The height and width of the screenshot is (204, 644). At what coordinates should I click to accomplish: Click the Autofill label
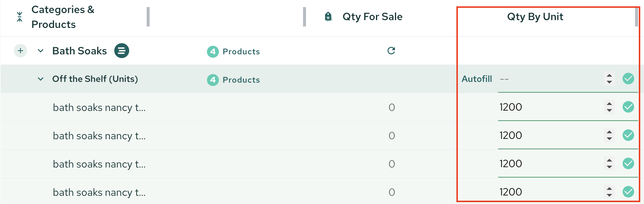(x=477, y=79)
